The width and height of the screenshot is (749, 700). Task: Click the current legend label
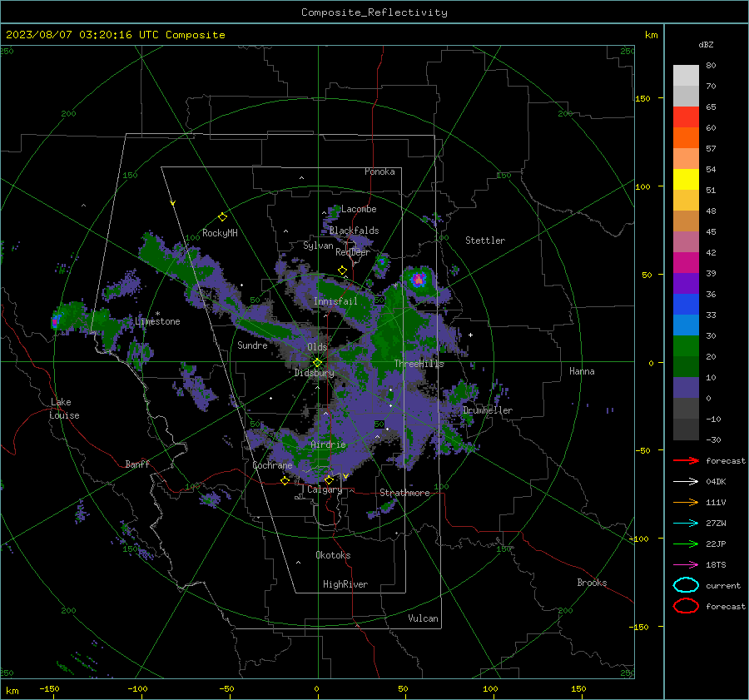(723, 585)
